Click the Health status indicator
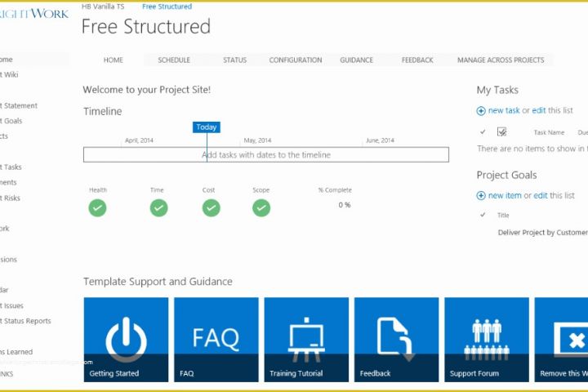Viewport: 588px width, 392px height. click(97, 207)
